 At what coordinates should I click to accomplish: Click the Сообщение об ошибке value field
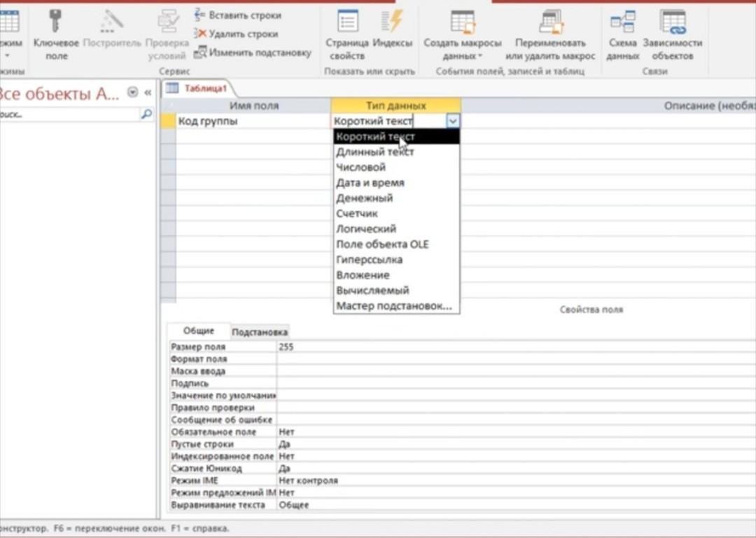pyautogui.click(x=516, y=420)
